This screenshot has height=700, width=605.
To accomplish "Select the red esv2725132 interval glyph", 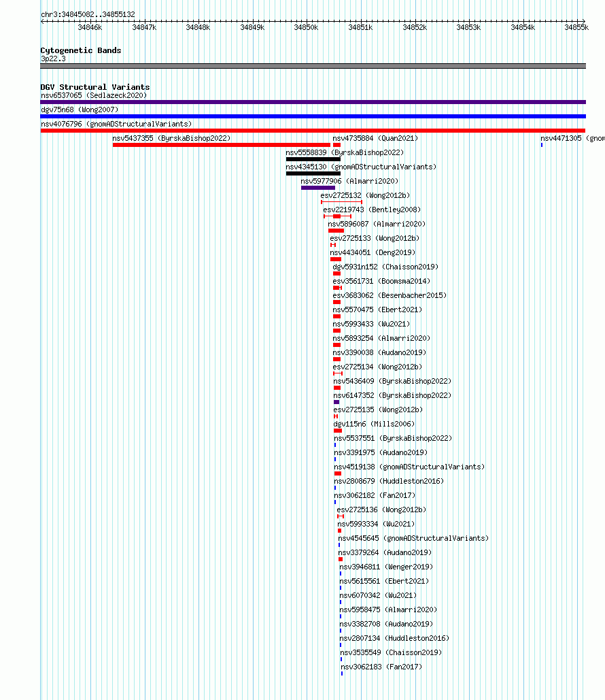I will (x=341, y=202).
